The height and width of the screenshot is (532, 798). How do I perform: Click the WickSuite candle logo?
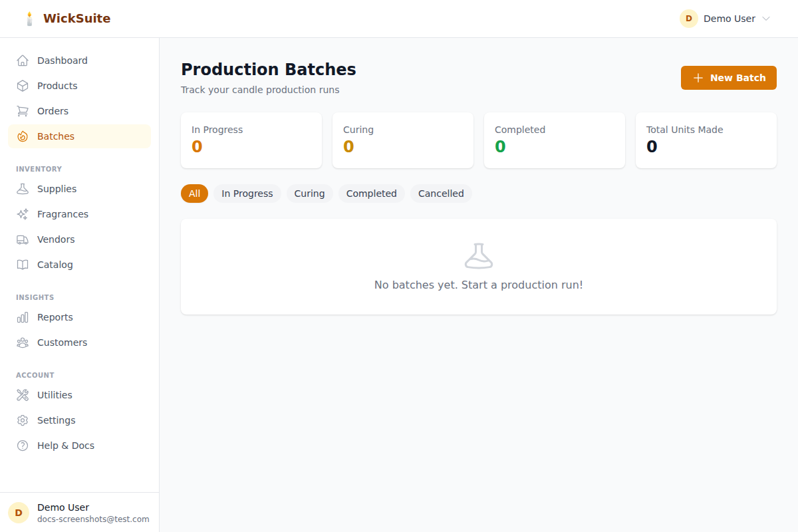[x=29, y=19]
